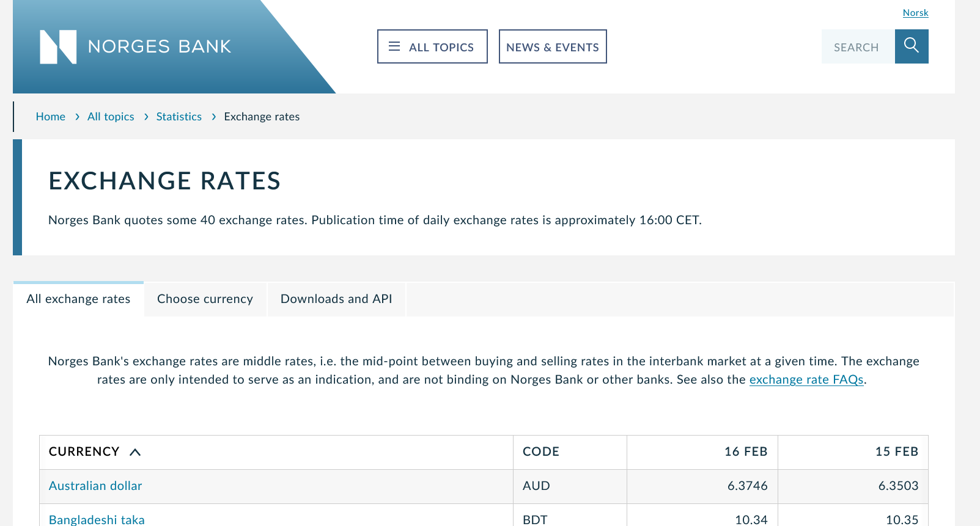The image size is (980, 526).
Task: Switch to the Choose currency tab
Action: coord(205,299)
